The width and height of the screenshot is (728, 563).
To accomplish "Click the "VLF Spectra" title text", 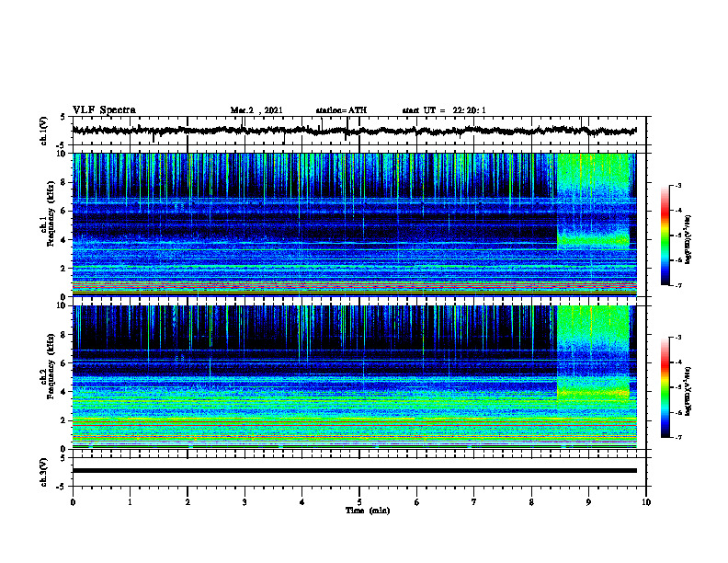I will pyautogui.click(x=104, y=110).
